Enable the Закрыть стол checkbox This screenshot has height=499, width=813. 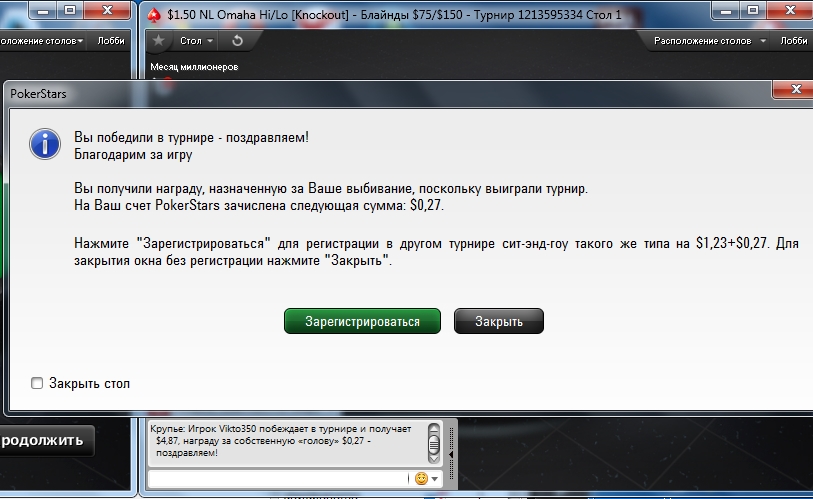tap(37, 383)
